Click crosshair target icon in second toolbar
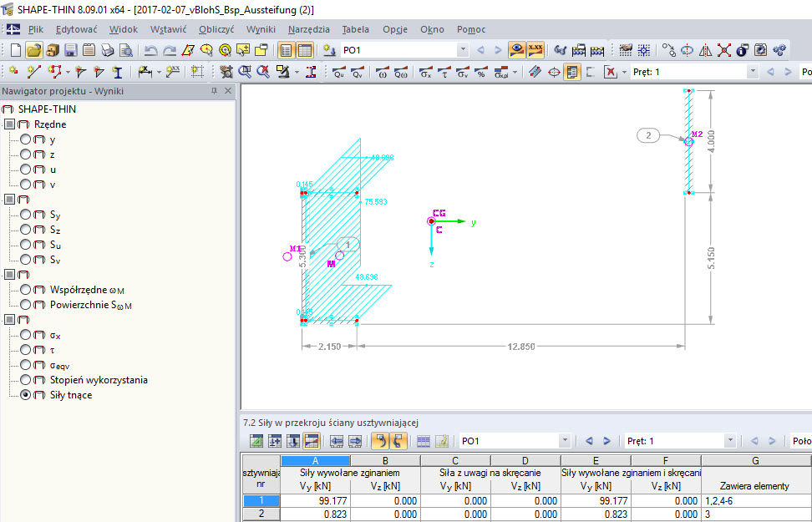 (x=554, y=72)
